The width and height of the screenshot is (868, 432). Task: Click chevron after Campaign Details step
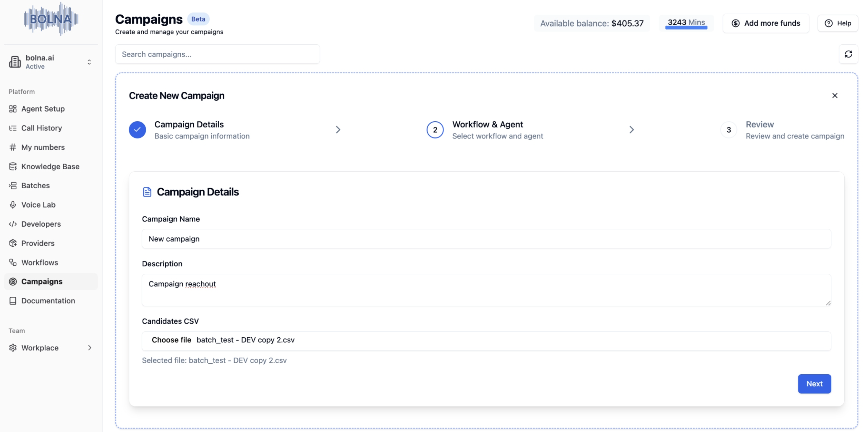[338, 130]
